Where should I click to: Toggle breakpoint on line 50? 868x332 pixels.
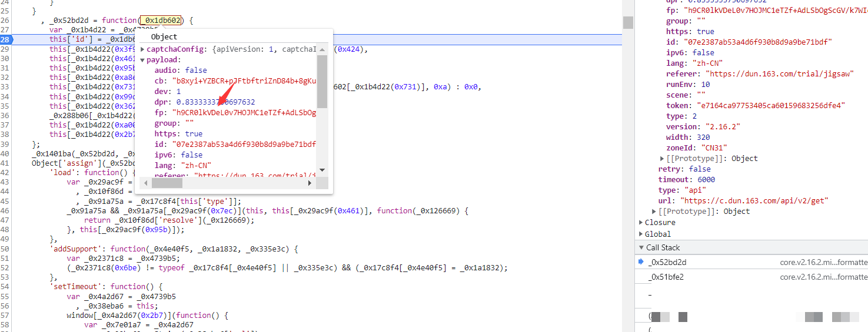pyautogui.click(x=5, y=249)
